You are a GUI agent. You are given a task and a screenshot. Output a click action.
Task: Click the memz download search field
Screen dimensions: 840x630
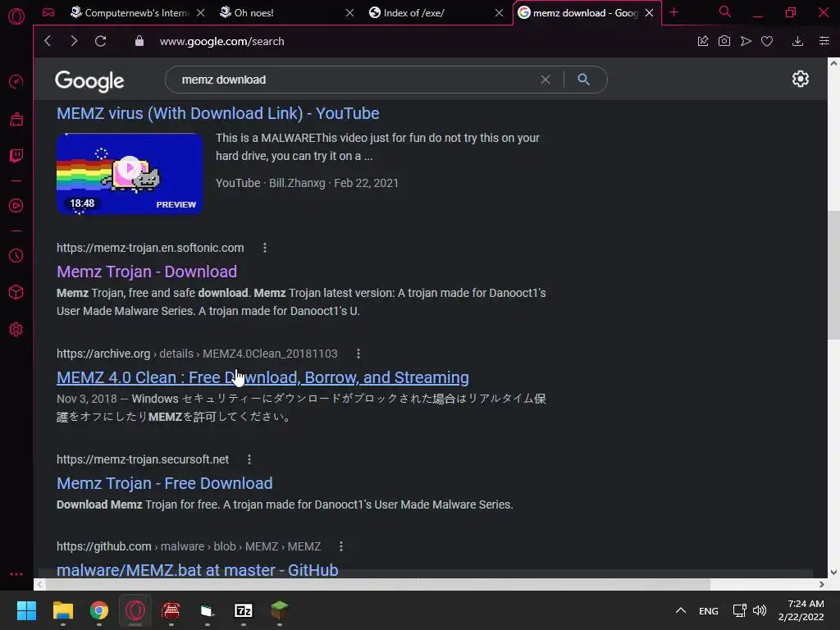click(x=354, y=80)
